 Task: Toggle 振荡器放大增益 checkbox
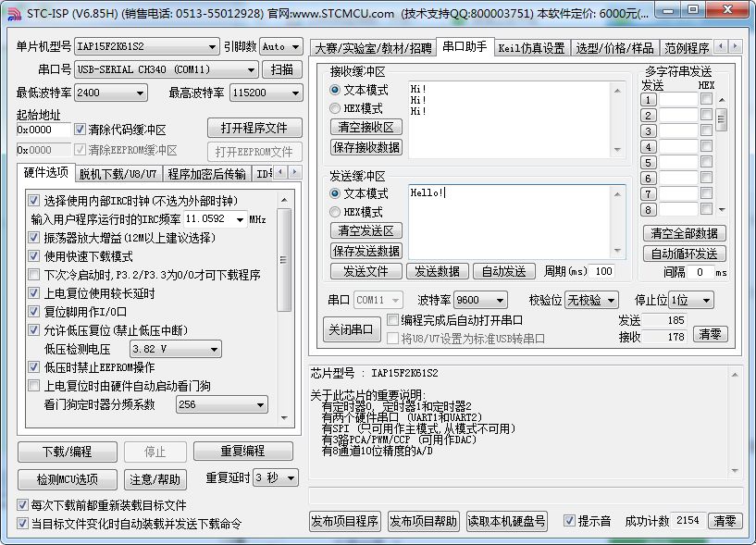tap(33, 237)
